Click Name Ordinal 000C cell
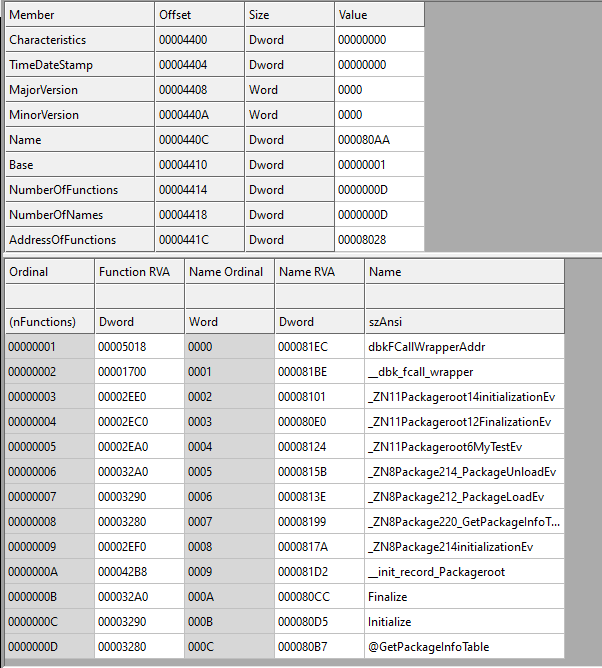This screenshot has height=668, width=602. (x=230, y=647)
